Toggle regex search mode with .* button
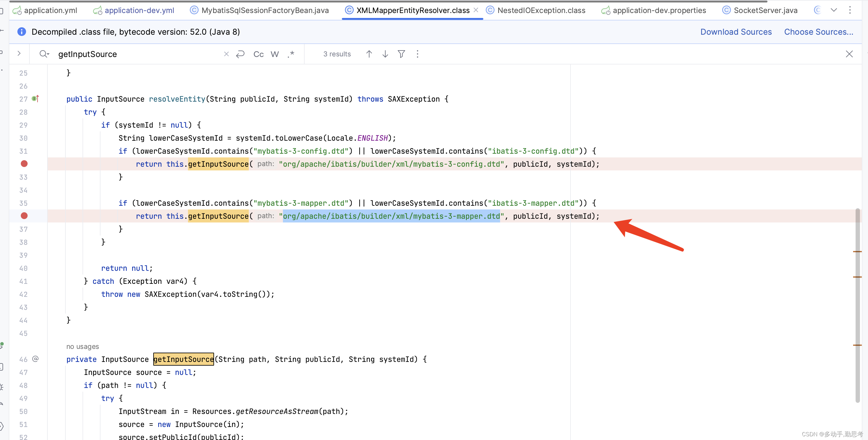 [291, 54]
